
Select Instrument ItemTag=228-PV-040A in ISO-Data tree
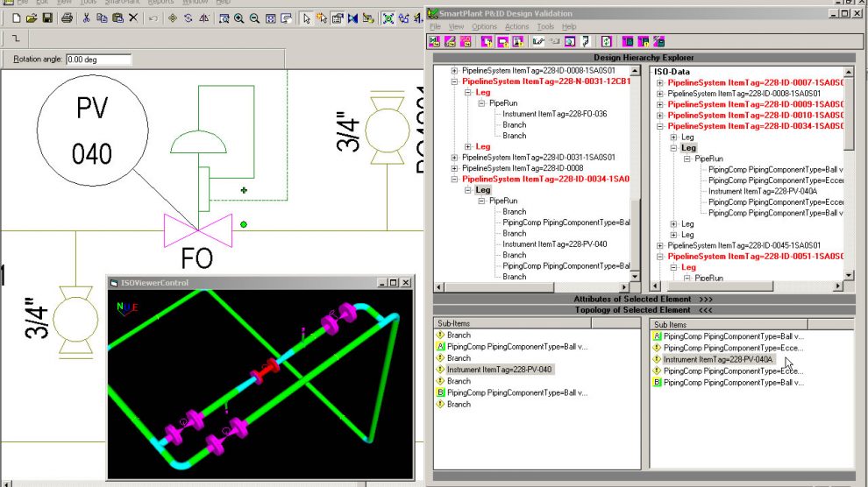pos(763,191)
